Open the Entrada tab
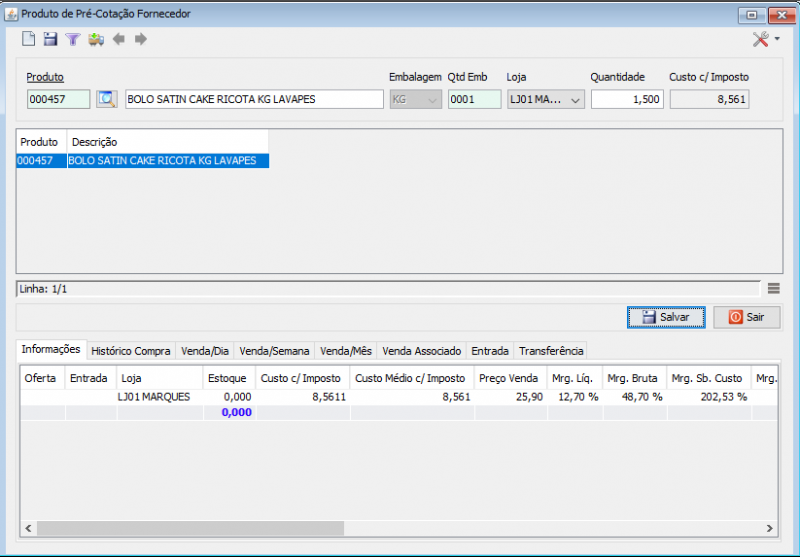This screenshot has width=800, height=557. (x=490, y=351)
